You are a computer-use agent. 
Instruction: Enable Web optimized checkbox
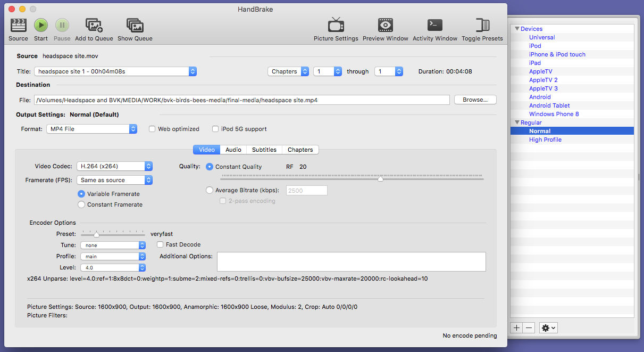(x=152, y=129)
